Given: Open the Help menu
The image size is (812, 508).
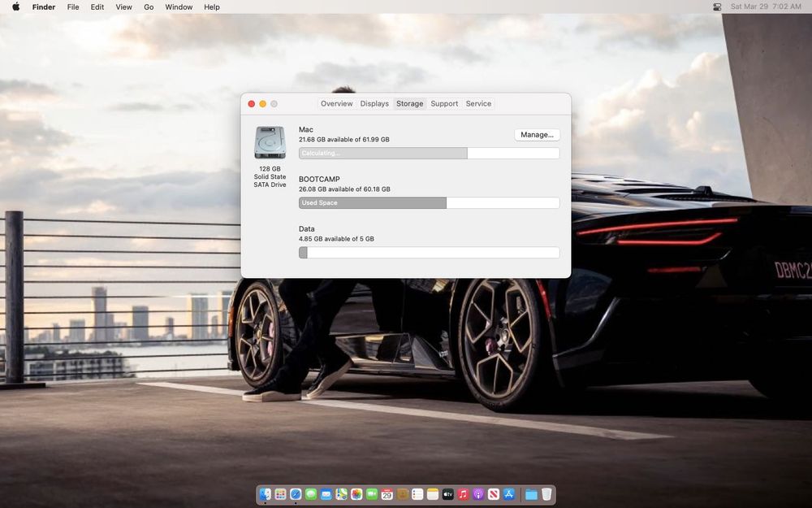Looking at the screenshot, I should [x=212, y=7].
